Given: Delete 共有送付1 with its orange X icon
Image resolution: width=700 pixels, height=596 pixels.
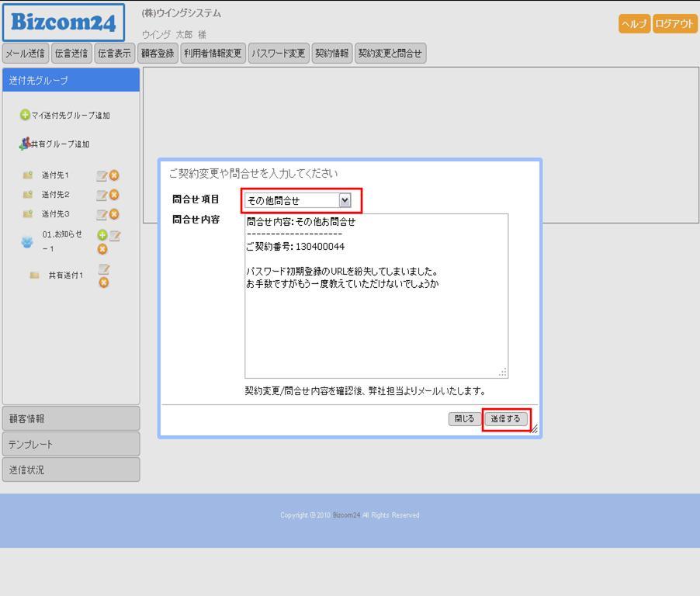Looking at the screenshot, I should point(103,282).
